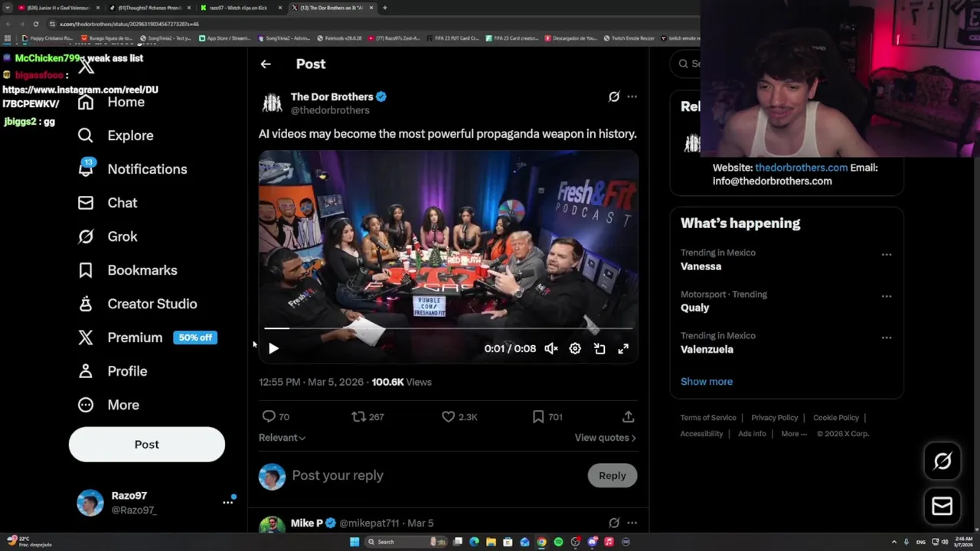
Task: Open a new browser tab
Action: click(x=384, y=8)
